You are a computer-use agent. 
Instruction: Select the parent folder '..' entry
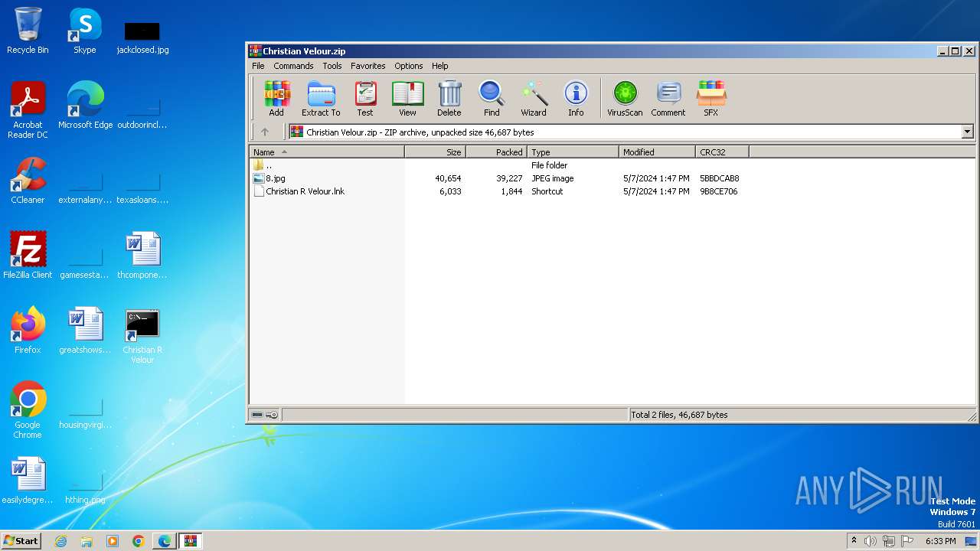[x=263, y=165]
